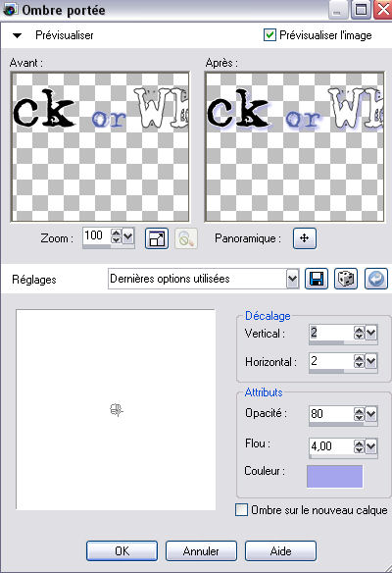Click the OK button

[x=122, y=550]
